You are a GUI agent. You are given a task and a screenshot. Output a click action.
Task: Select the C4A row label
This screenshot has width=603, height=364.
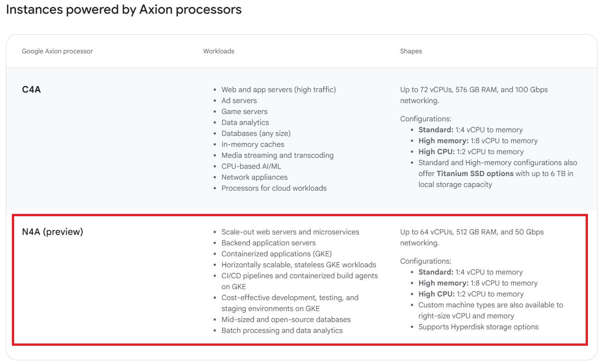pyautogui.click(x=31, y=89)
